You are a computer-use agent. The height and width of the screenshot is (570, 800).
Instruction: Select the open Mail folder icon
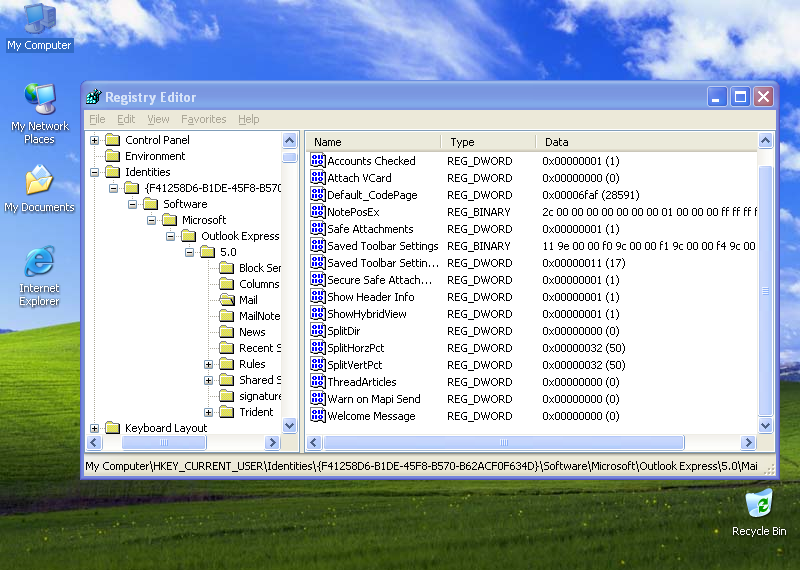(227, 300)
